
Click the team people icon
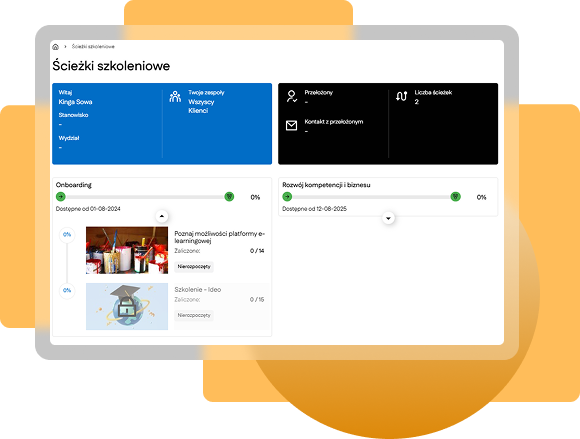(175, 97)
